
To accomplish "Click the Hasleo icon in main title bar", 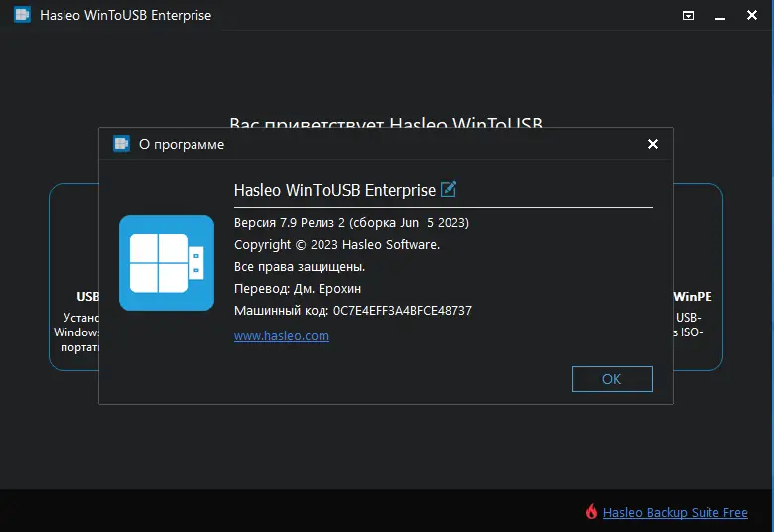I will (x=22, y=16).
